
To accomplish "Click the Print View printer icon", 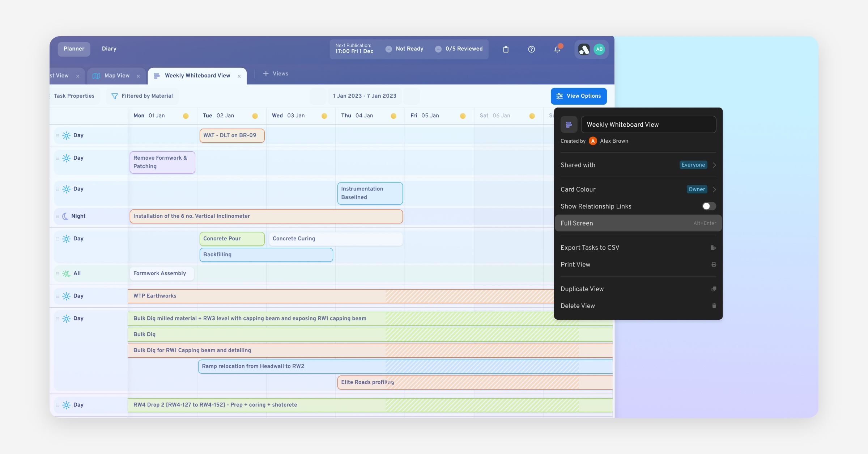I will point(714,265).
